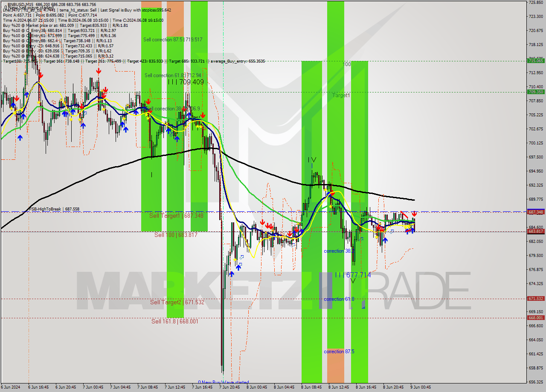Click the 'Sell 161.8 | 668.001' label
546x392 pixels.
[174, 321]
